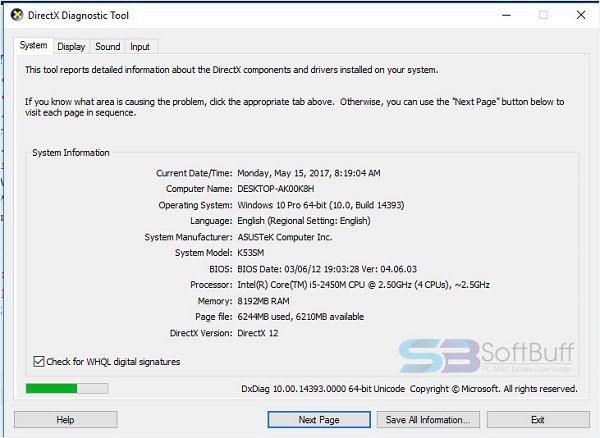Minimize the DirectX Diagnostic Tool window
The height and width of the screenshot is (438, 600).
coord(507,15)
